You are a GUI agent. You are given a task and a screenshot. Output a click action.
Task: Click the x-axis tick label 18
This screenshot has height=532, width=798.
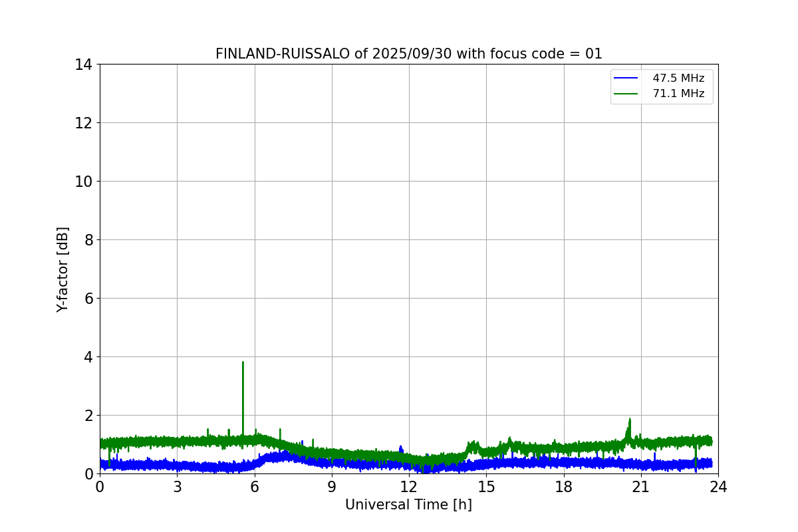tap(564, 487)
